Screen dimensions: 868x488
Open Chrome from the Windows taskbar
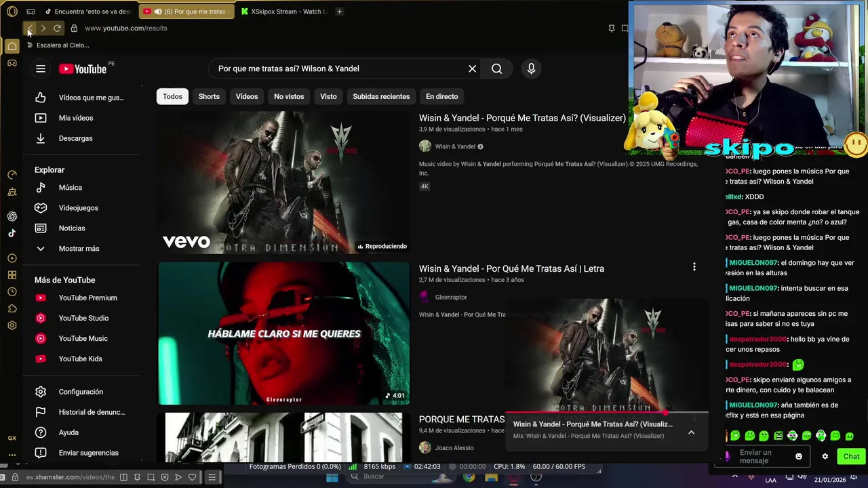(469, 478)
